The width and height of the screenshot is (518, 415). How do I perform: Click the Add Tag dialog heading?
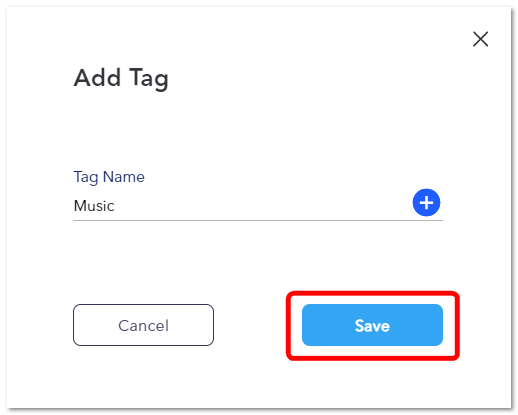(121, 79)
